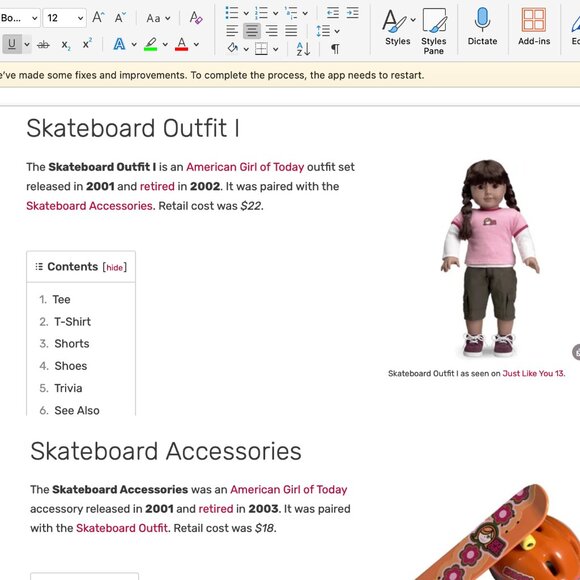580x580 pixels.
Task: Justify the text
Action: (291, 31)
